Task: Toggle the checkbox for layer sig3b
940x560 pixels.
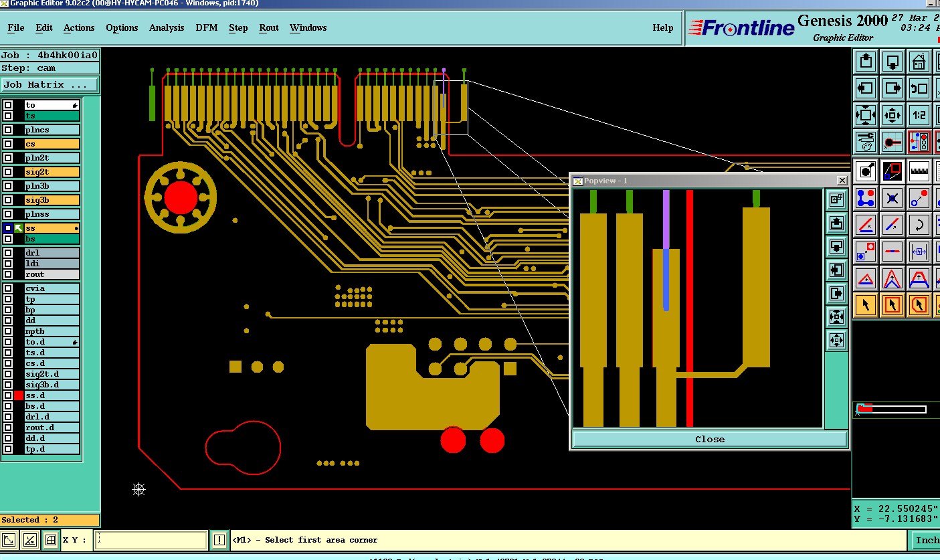Action: click(8, 200)
